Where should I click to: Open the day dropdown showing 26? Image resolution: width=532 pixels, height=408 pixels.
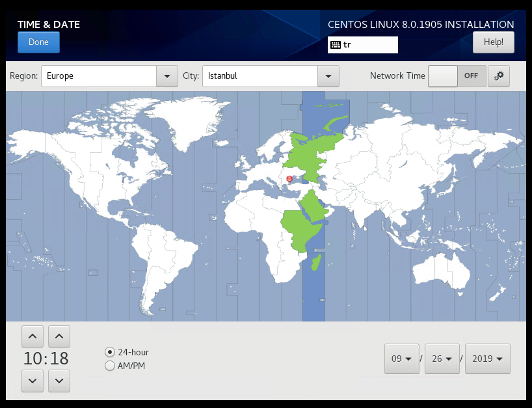point(442,359)
